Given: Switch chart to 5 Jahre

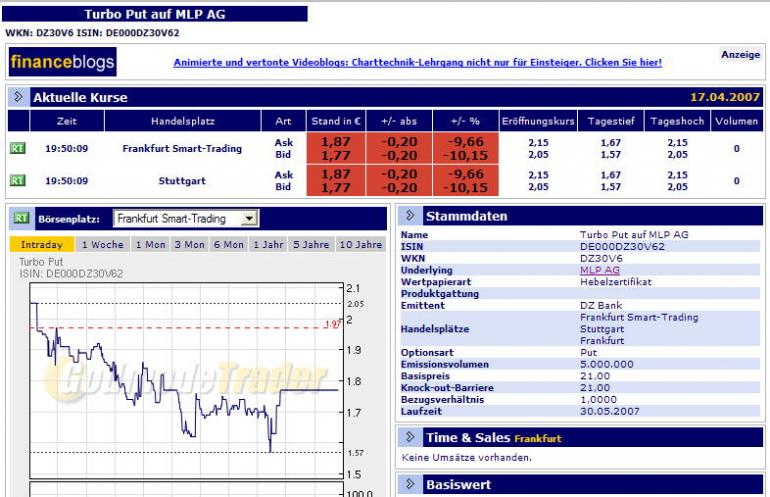Looking at the screenshot, I should [311, 245].
